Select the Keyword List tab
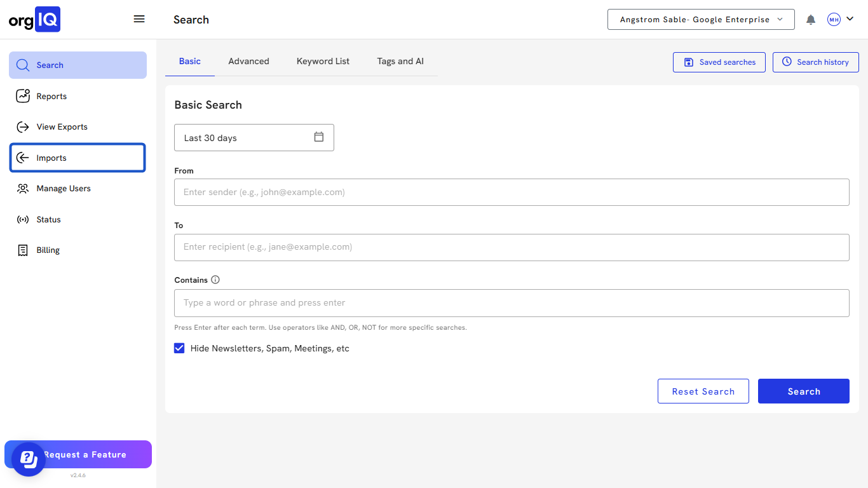This screenshot has height=488, width=868. (x=323, y=62)
